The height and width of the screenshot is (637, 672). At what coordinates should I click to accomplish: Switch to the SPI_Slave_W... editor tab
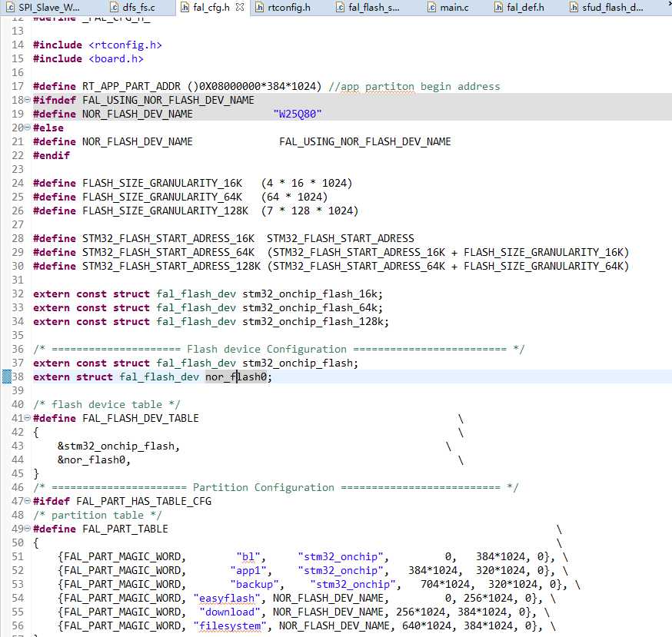coord(43,7)
